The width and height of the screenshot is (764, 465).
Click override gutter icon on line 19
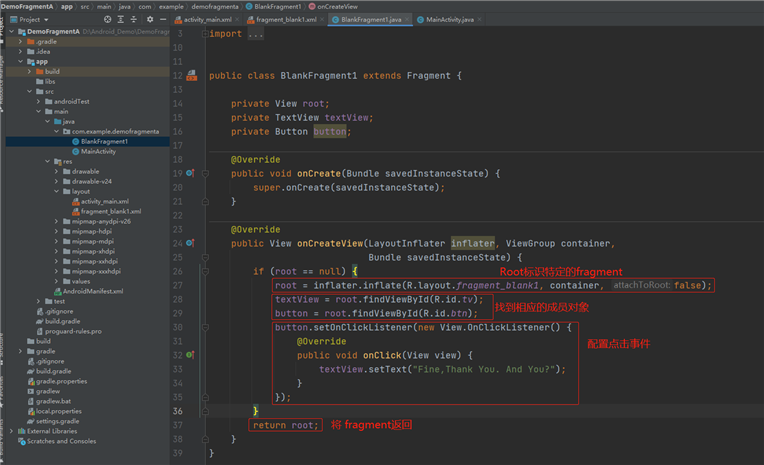pyautogui.click(x=190, y=173)
